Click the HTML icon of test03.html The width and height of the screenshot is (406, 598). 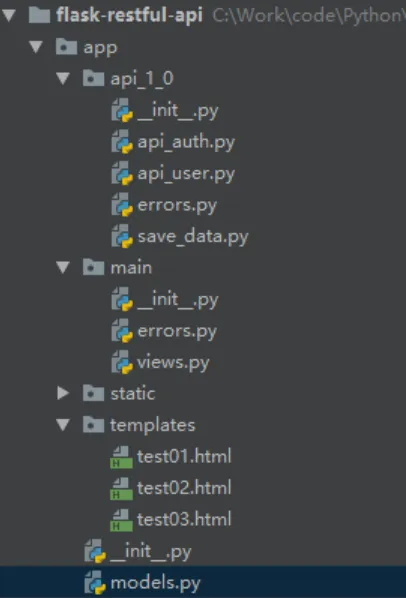click(x=121, y=520)
